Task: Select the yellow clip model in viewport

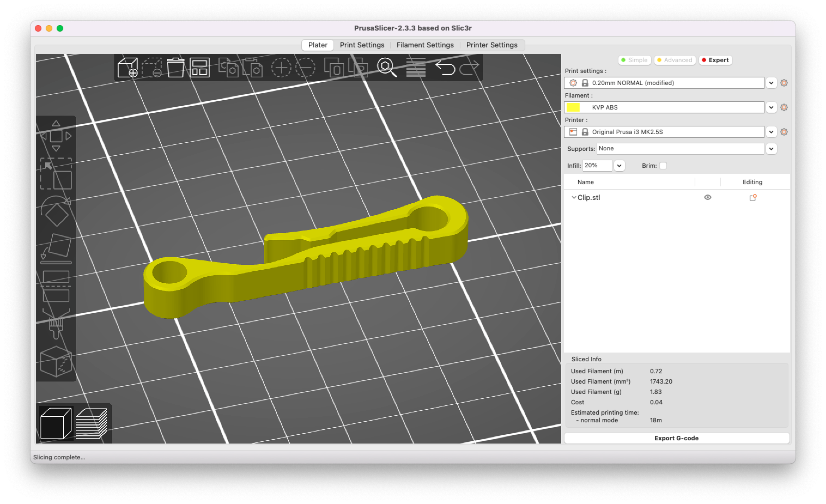Action: [x=305, y=257]
